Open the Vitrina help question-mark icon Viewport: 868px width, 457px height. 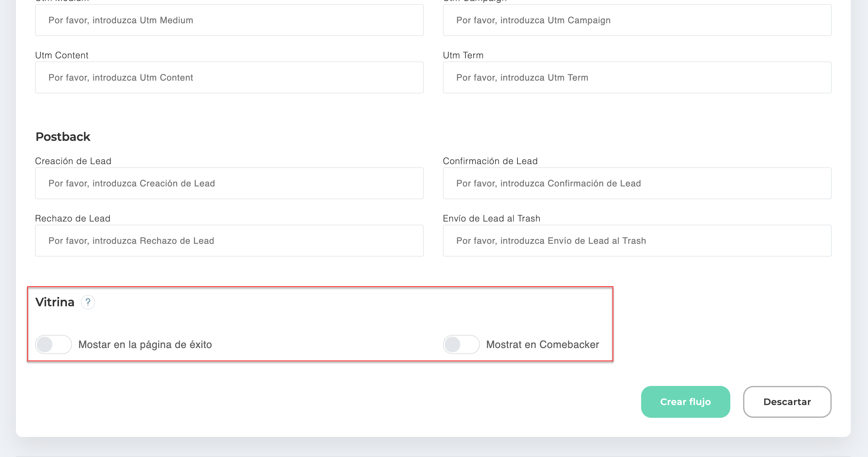88,302
